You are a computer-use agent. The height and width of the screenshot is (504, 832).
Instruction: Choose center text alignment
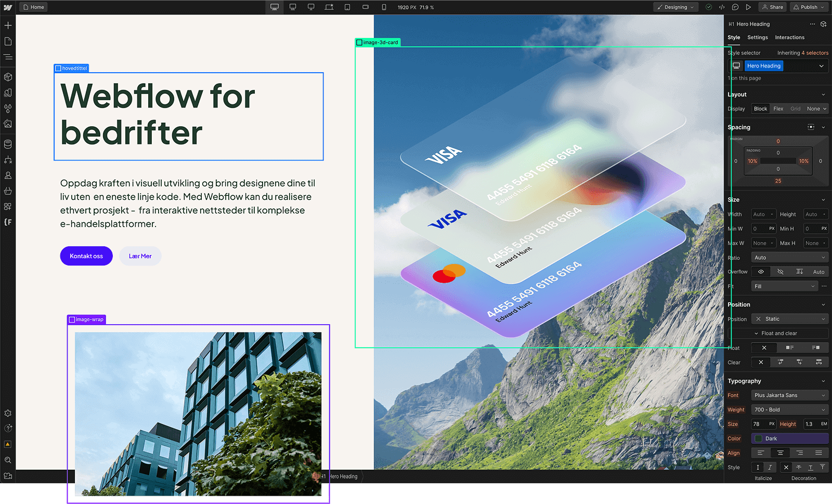780,453
